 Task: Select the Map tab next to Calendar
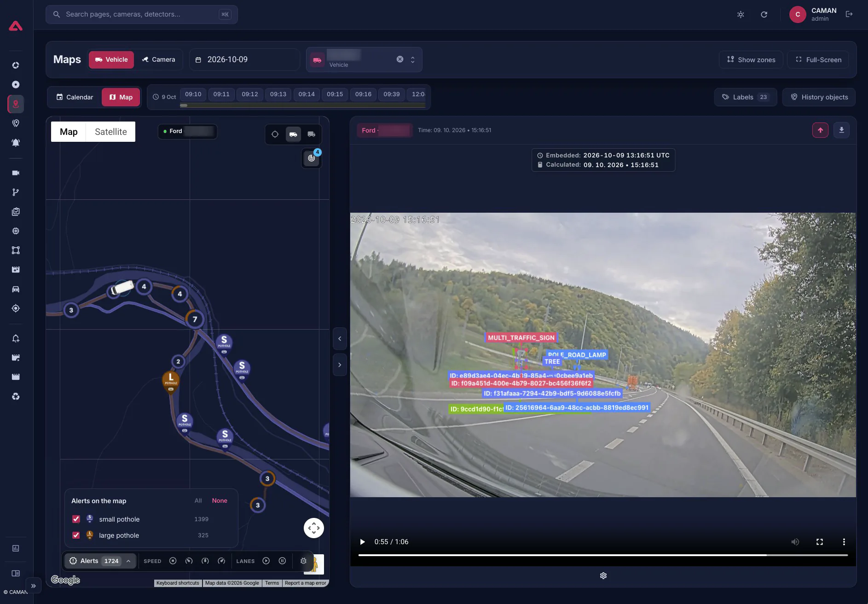(121, 97)
